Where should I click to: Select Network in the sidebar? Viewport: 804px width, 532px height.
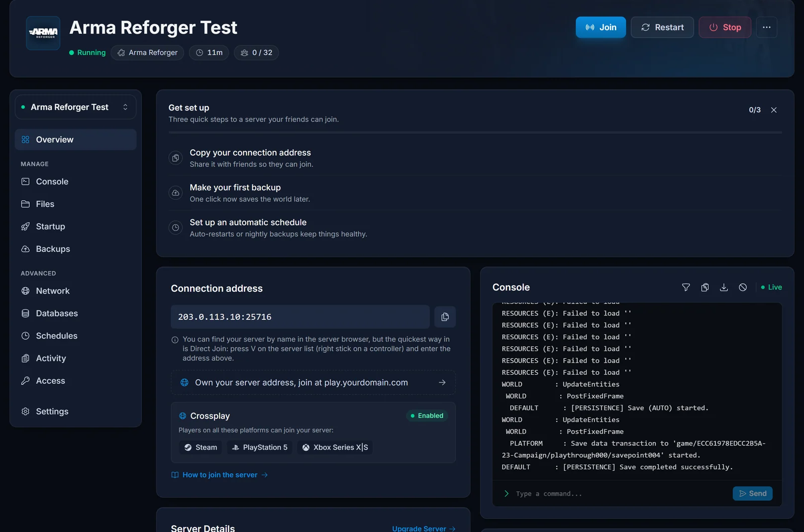pyautogui.click(x=75, y=291)
